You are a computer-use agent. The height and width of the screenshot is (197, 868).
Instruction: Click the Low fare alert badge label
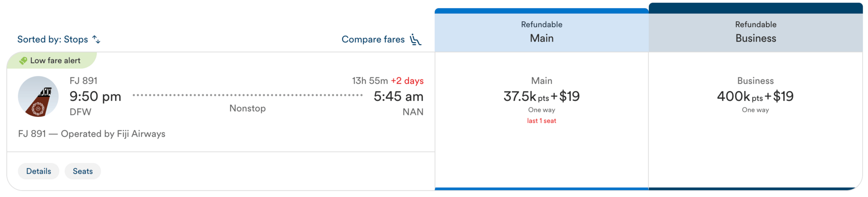(55, 61)
